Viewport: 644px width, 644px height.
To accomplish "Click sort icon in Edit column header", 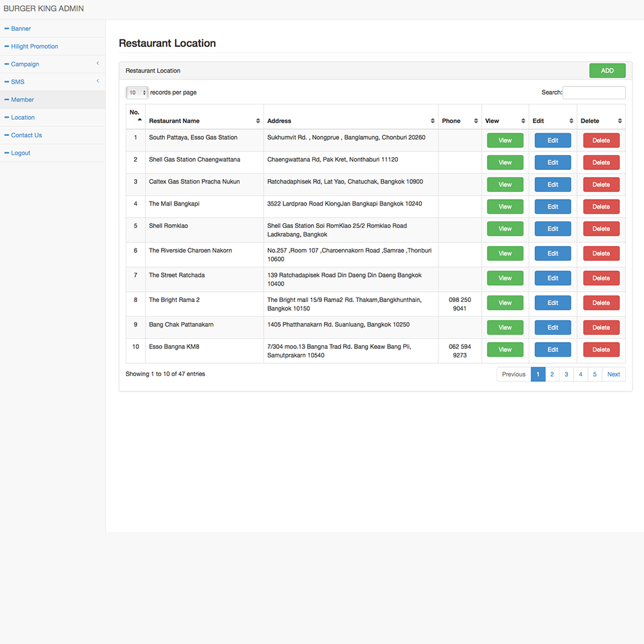I will [571, 121].
